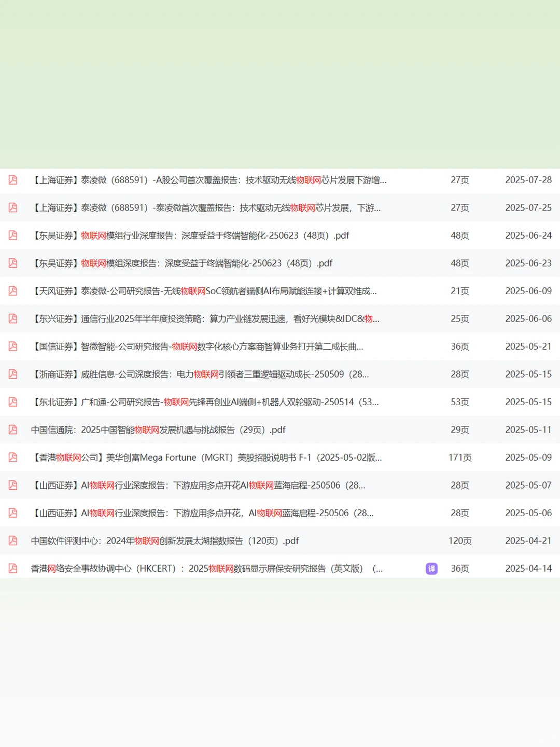Click PDF icon for 东北证券 广和通 row

pyautogui.click(x=13, y=402)
